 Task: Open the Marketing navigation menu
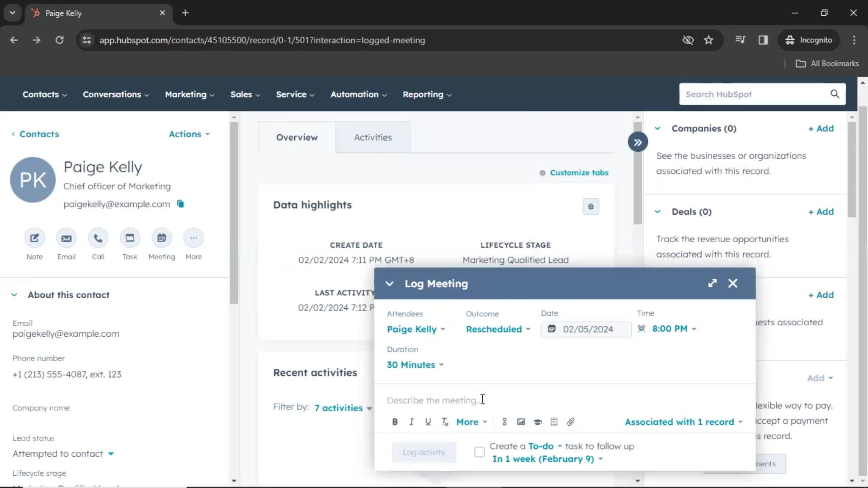click(x=190, y=94)
